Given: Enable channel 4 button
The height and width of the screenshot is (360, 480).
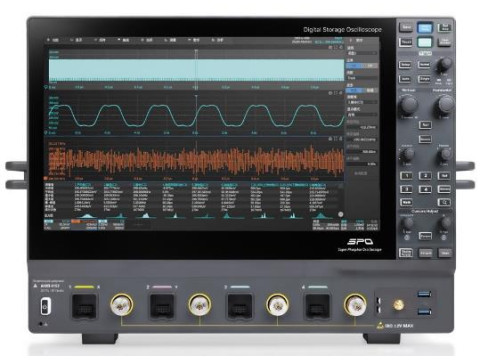Looking at the screenshot, I should [425, 189].
